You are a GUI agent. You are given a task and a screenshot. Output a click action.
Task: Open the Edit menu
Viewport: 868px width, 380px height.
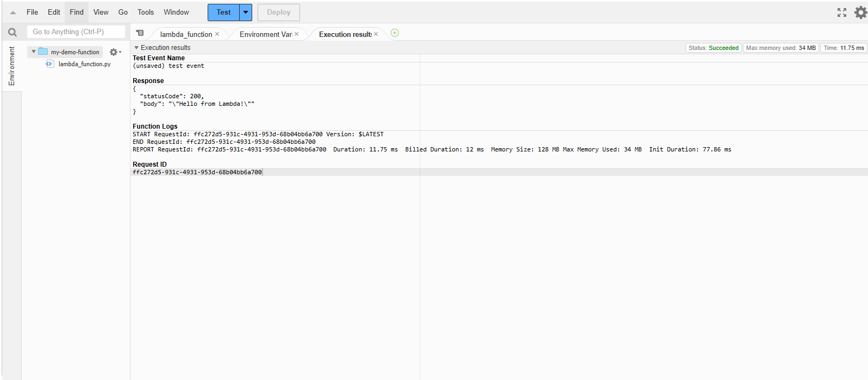click(54, 12)
